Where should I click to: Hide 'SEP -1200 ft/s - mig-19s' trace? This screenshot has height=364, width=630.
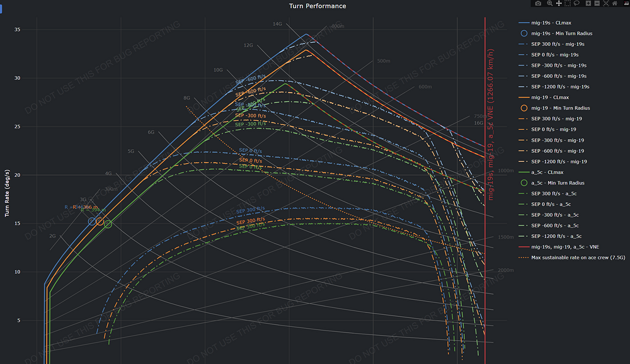559,86
